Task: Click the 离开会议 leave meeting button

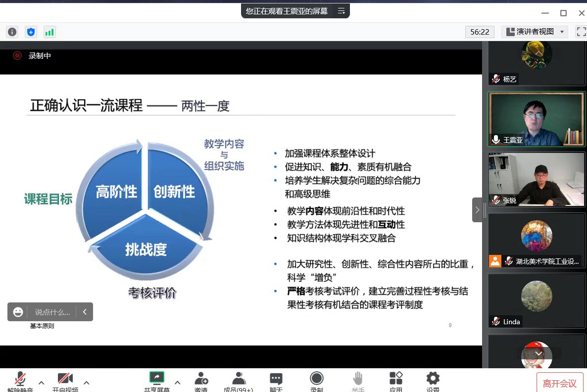Action: 559,383
